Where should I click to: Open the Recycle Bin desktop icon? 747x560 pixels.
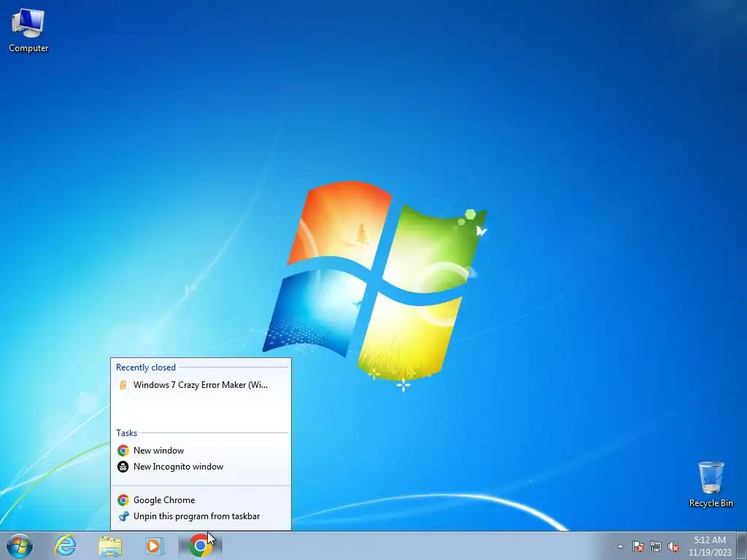click(711, 484)
